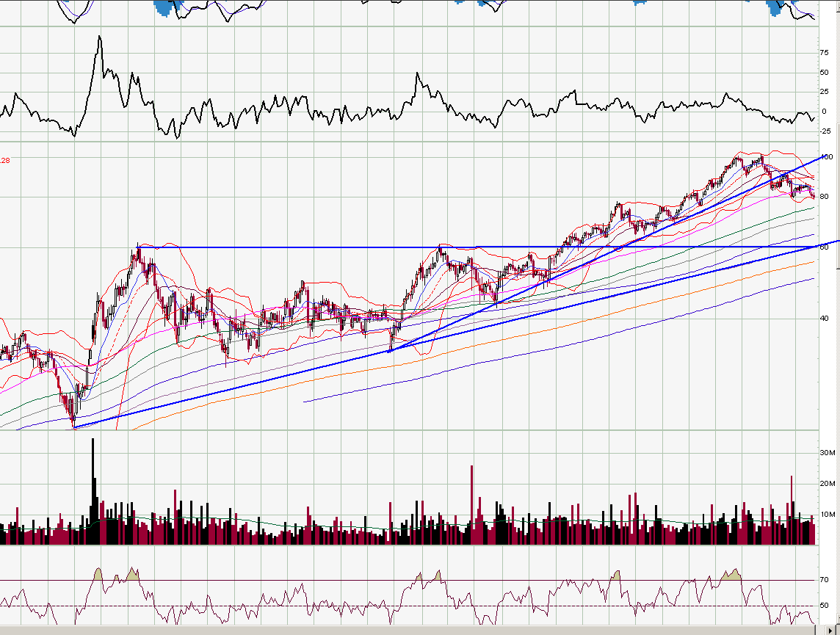Select the tallest black volume spike bar
The height and width of the screenshot is (635, 840).
click(x=92, y=470)
